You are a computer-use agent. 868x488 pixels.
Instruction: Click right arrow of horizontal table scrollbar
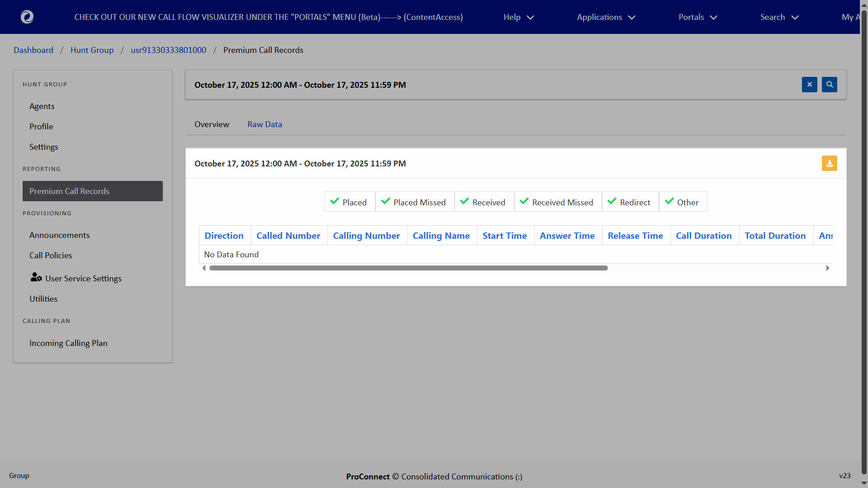click(827, 268)
